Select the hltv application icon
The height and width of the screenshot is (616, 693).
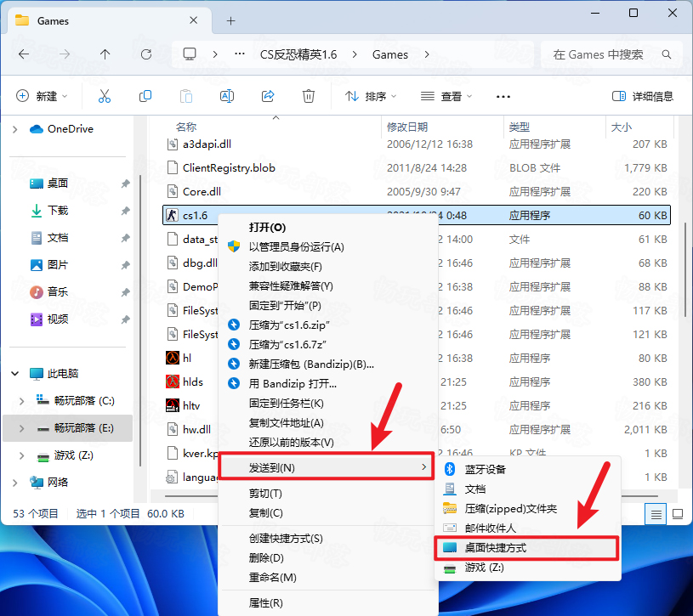coord(173,405)
